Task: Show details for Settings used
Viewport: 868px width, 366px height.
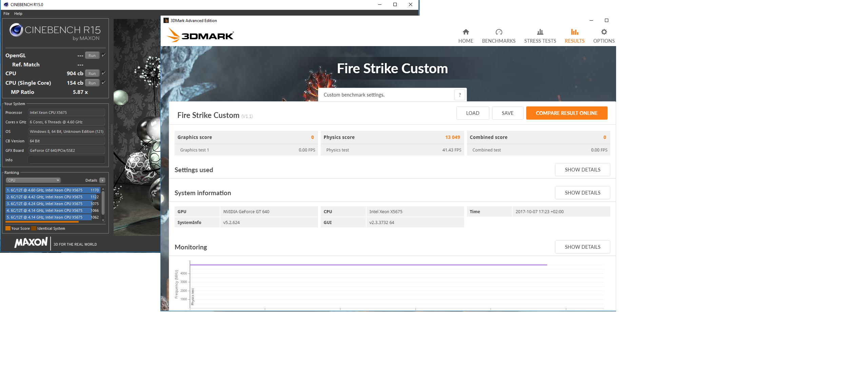Action: tap(582, 170)
